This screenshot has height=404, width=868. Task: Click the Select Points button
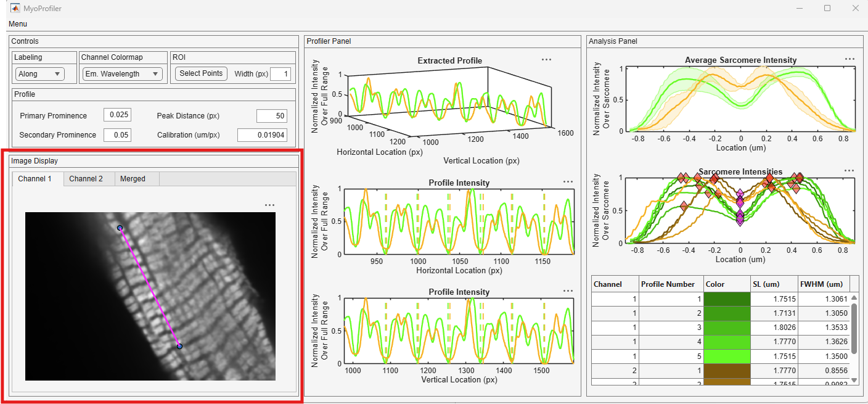201,73
